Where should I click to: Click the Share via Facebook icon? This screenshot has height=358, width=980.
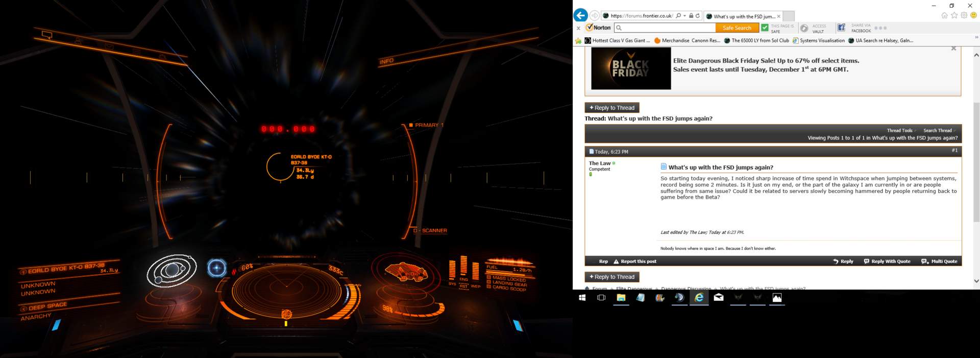click(x=841, y=28)
